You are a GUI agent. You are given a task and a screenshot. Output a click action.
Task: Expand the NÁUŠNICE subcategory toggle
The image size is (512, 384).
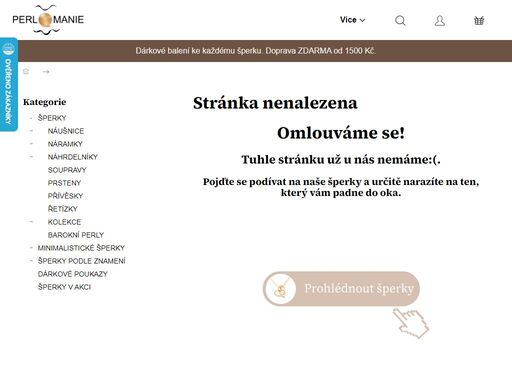[x=31, y=131]
